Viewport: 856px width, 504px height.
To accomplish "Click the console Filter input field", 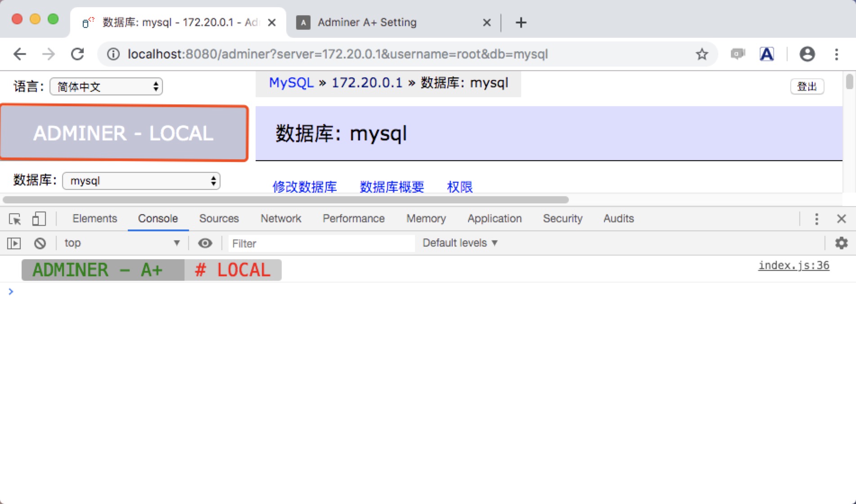I will 320,243.
